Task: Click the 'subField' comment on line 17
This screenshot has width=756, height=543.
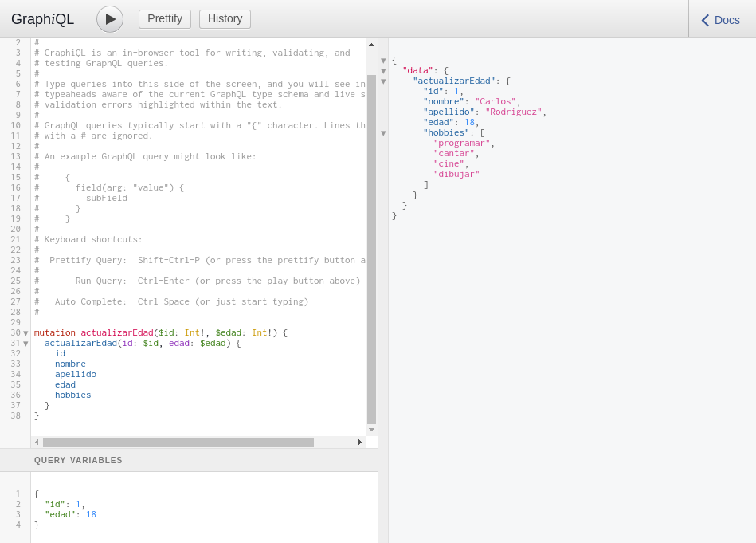Action: pos(107,198)
